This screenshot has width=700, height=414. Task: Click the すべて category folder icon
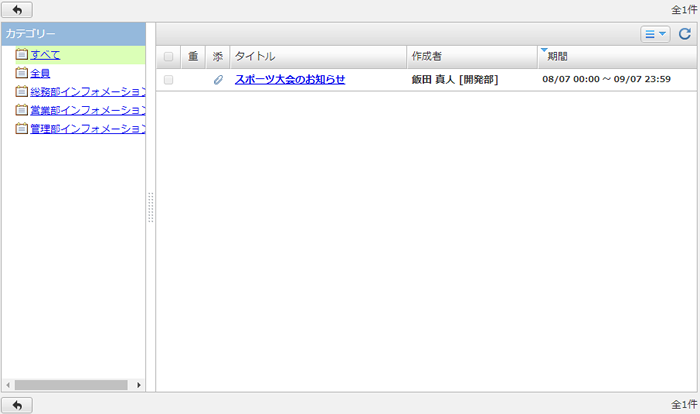21,54
